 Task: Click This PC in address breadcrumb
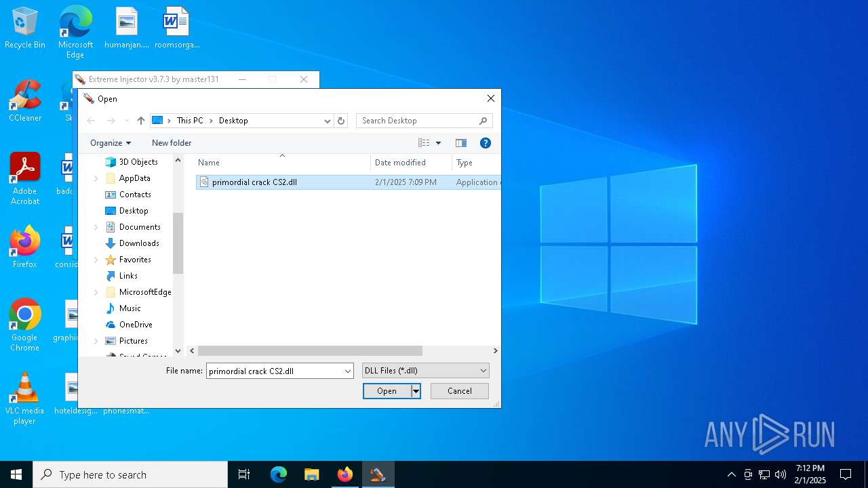(x=190, y=121)
